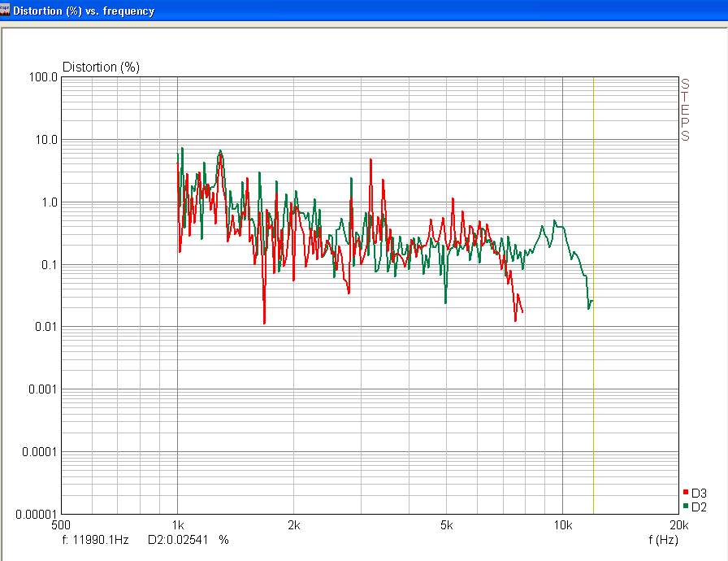
Task: Click the 5k x-axis label
Action: [447, 525]
